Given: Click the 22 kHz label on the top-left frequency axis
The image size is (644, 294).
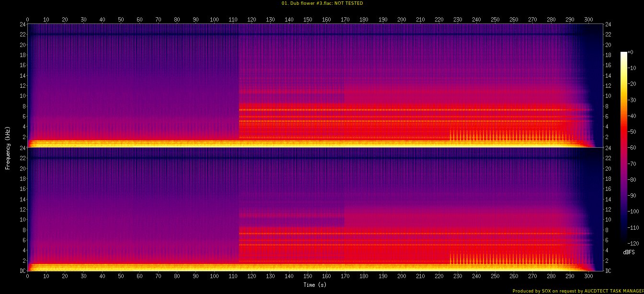Looking at the screenshot, I should point(22,35).
